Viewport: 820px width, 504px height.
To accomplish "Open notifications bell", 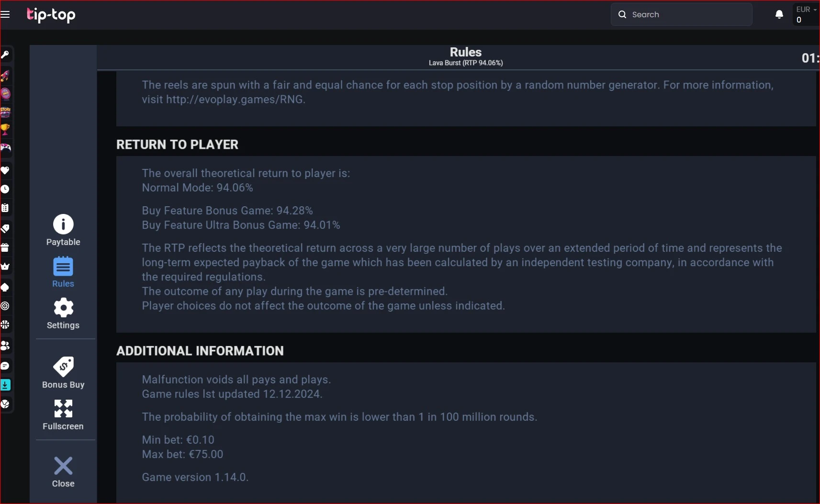I will [779, 14].
